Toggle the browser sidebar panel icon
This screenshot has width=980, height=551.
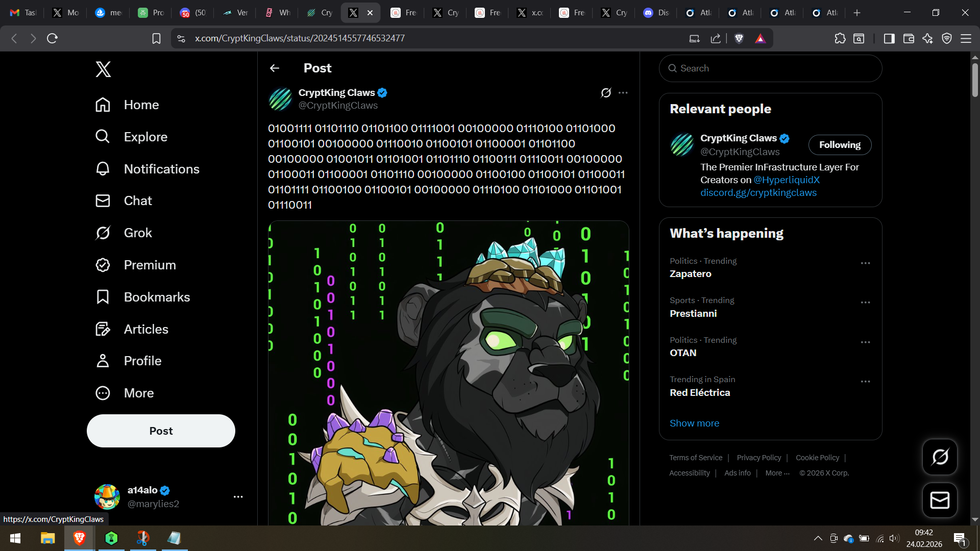tap(889, 38)
